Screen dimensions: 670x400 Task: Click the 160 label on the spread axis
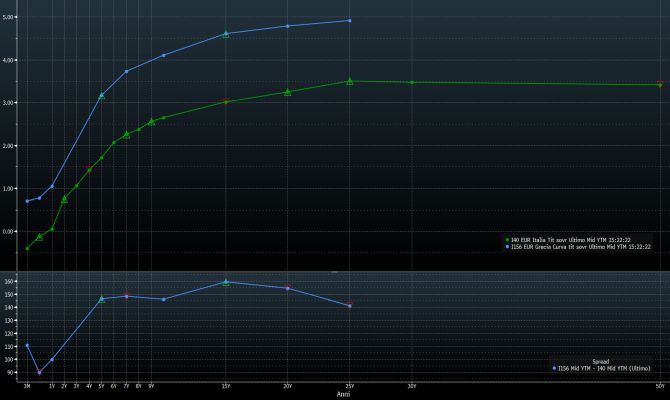(x=8, y=282)
